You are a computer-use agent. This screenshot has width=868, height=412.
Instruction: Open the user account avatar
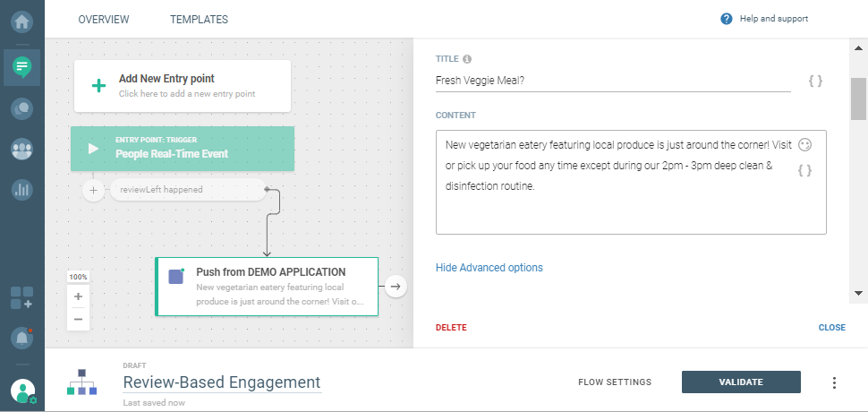[x=22, y=391]
